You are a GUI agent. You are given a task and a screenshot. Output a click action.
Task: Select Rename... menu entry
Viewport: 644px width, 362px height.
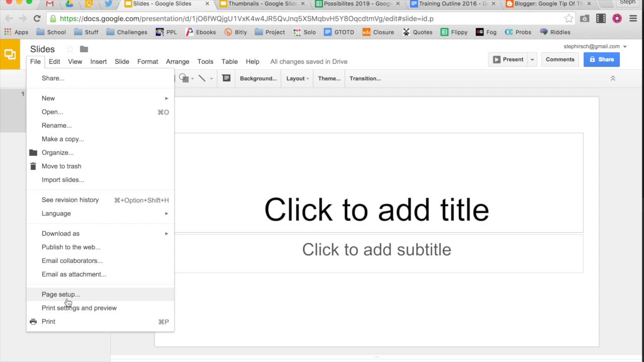coord(100,126)
